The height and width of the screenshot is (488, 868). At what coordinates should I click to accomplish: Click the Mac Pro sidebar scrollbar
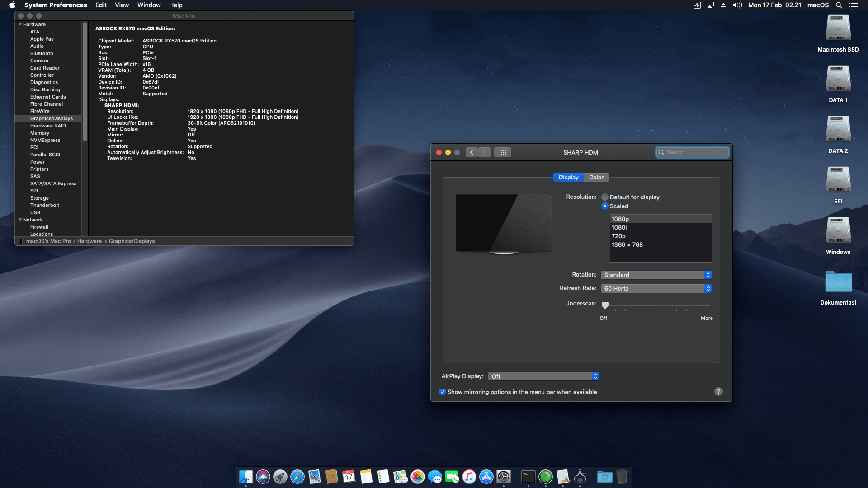coord(85,82)
